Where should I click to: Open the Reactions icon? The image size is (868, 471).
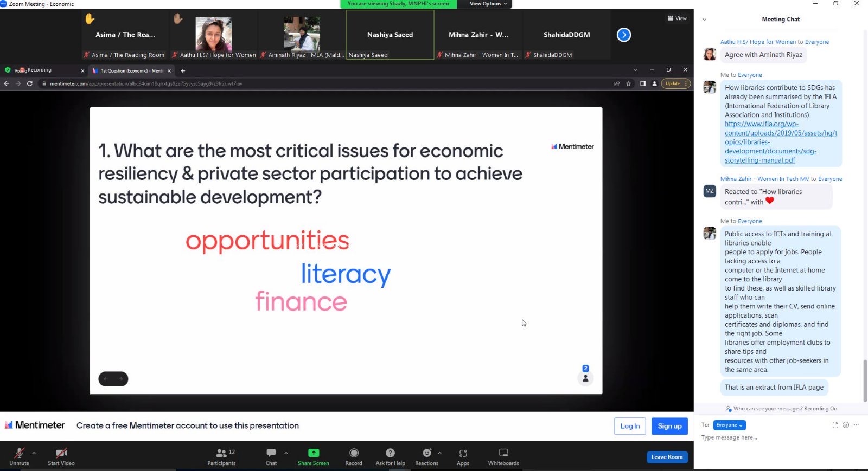pos(427,453)
